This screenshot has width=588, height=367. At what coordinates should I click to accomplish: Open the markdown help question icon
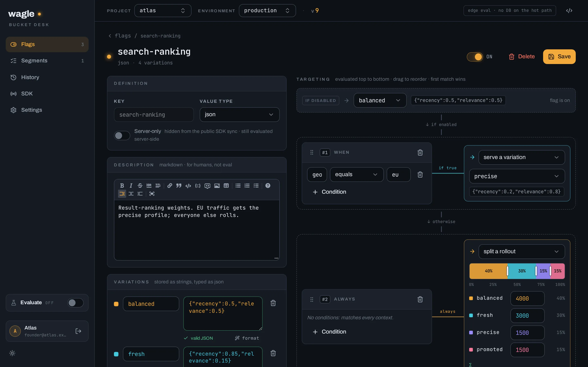click(x=268, y=186)
